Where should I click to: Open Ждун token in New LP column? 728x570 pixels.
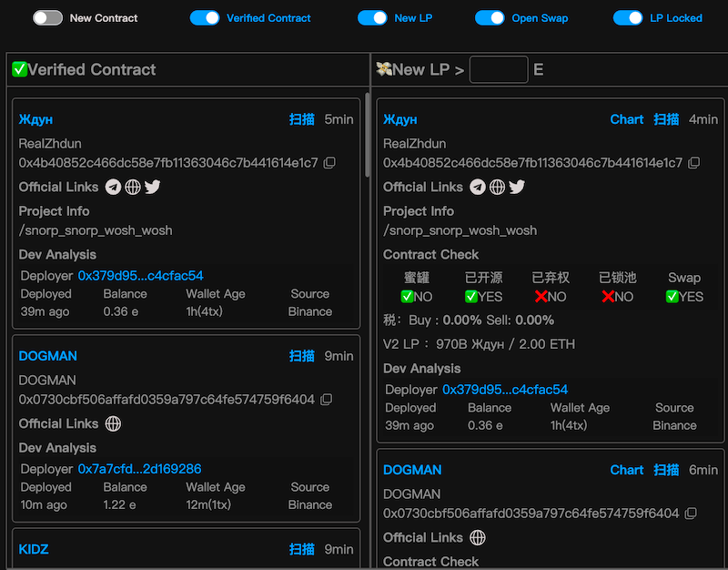pyautogui.click(x=400, y=119)
